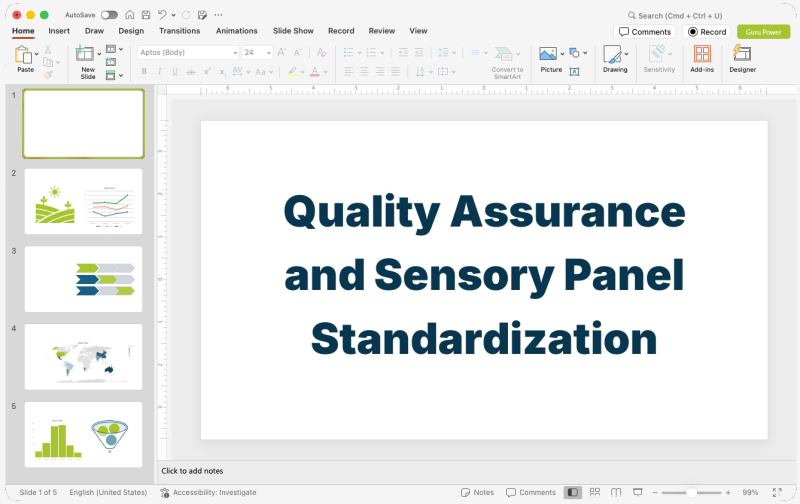The height and width of the screenshot is (504, 800).
Task: Cut selection with scissors icon
Action: (x=47, y=49)
